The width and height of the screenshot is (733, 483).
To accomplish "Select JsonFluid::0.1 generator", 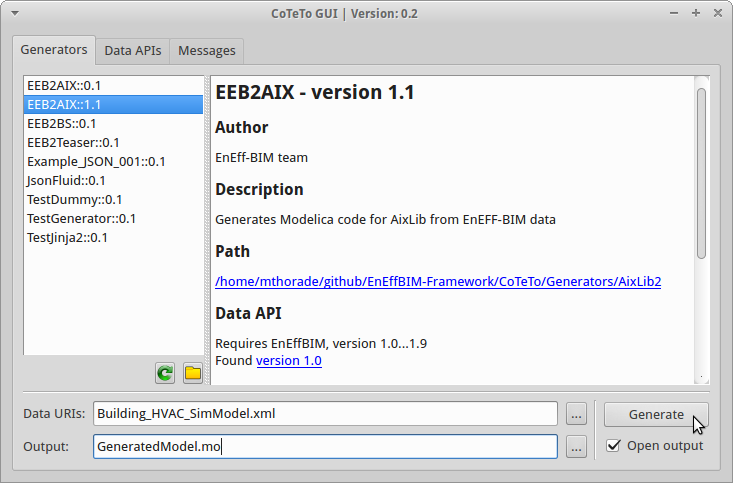I will [114, 180].
